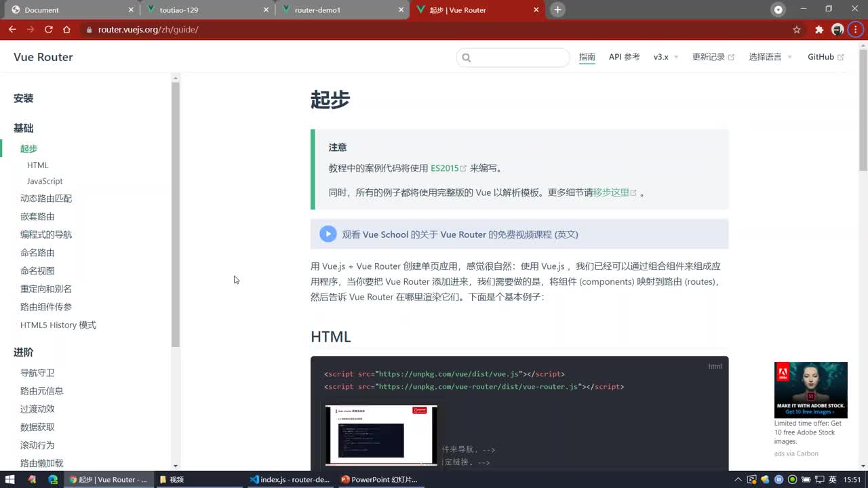Open the browser home page icon
The image size is (868, 488).
coord(66,29)
